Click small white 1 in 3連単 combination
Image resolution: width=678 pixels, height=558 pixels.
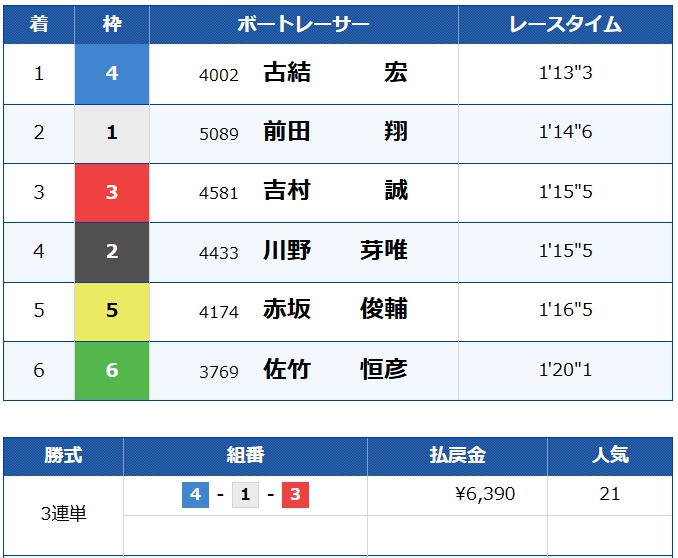[245, 495]
